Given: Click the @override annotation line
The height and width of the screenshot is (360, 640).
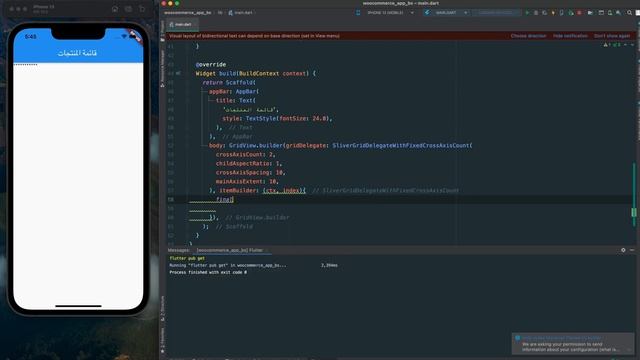Looking at the screenshot, I should tap(211, 64).
